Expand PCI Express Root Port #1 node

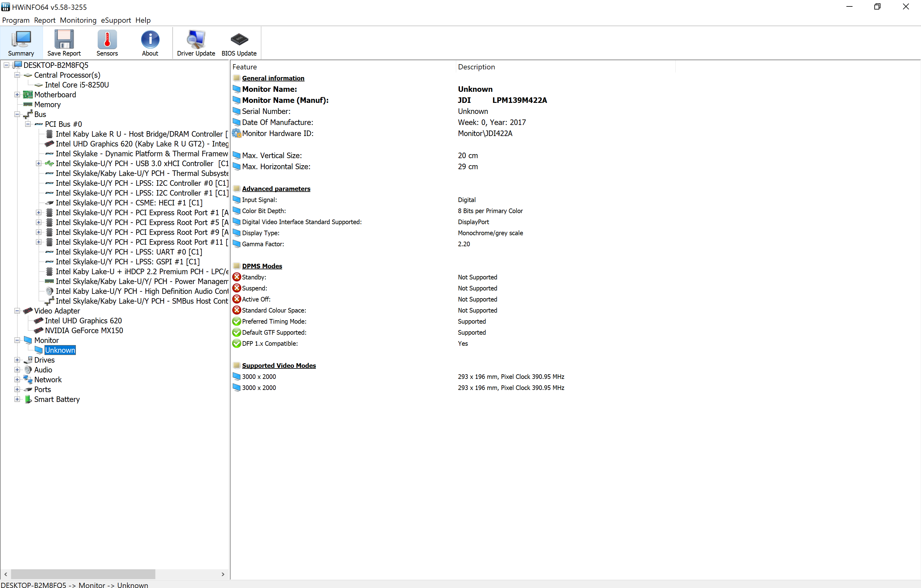click(x=39, y=212)
